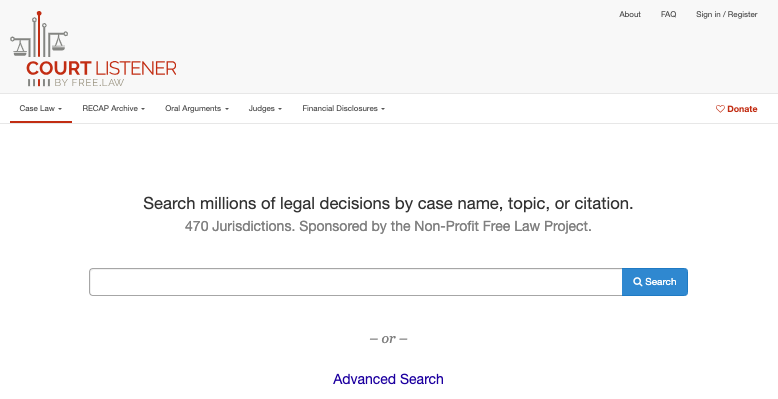This screenshot has height=399, width=778.
Task: Open the About page link
Action: click(630, 14)
